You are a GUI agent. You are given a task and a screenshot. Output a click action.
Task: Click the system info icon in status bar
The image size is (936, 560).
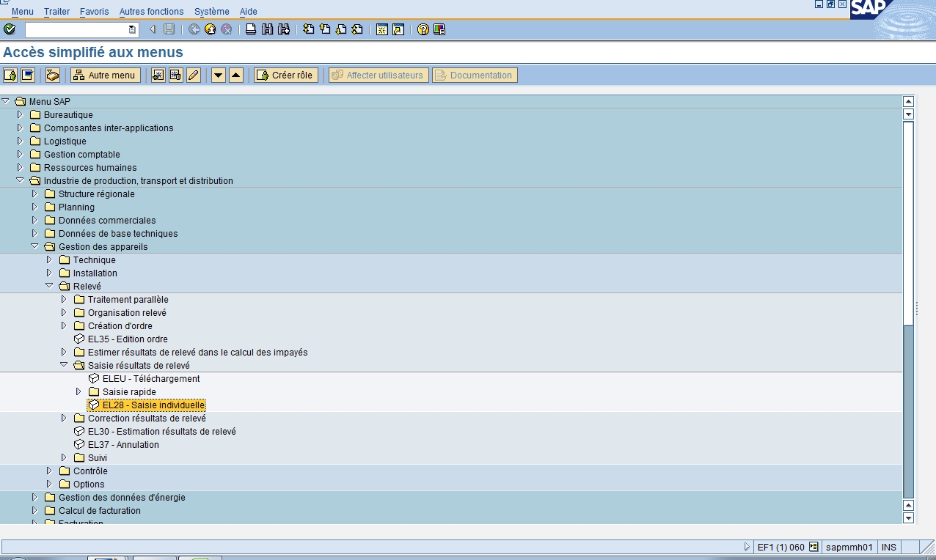coord(813,547)
